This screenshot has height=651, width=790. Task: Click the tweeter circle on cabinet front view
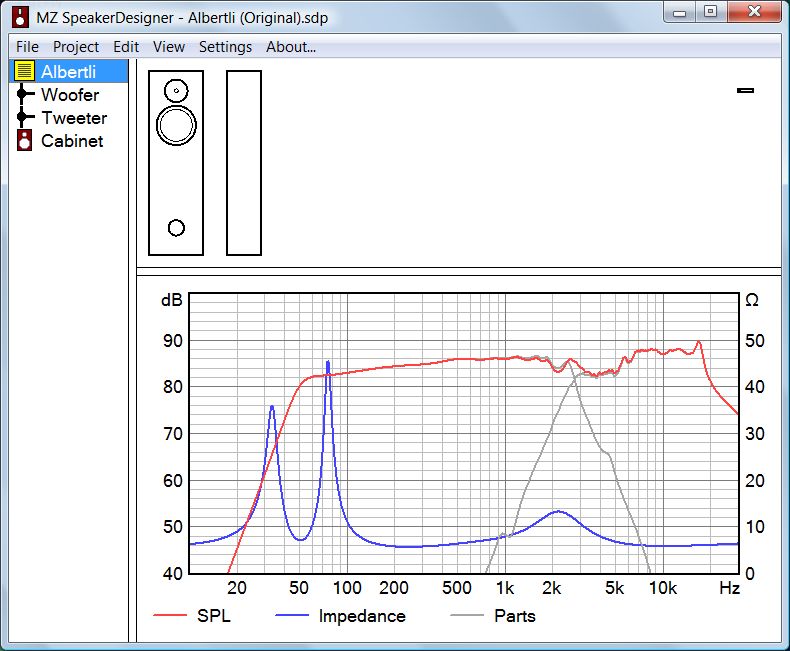coord(176,91)
